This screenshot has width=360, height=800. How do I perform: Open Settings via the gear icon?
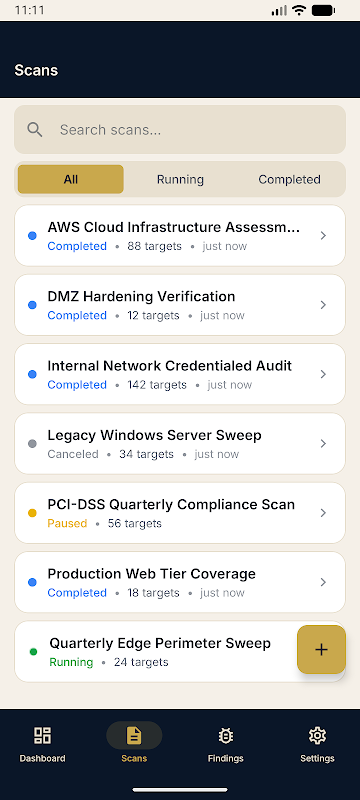(317, 735)
